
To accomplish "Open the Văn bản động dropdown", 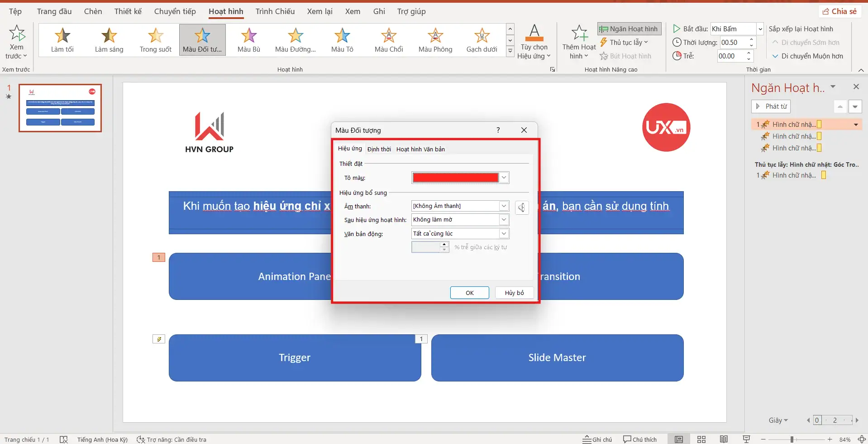I will pos(504,234).
